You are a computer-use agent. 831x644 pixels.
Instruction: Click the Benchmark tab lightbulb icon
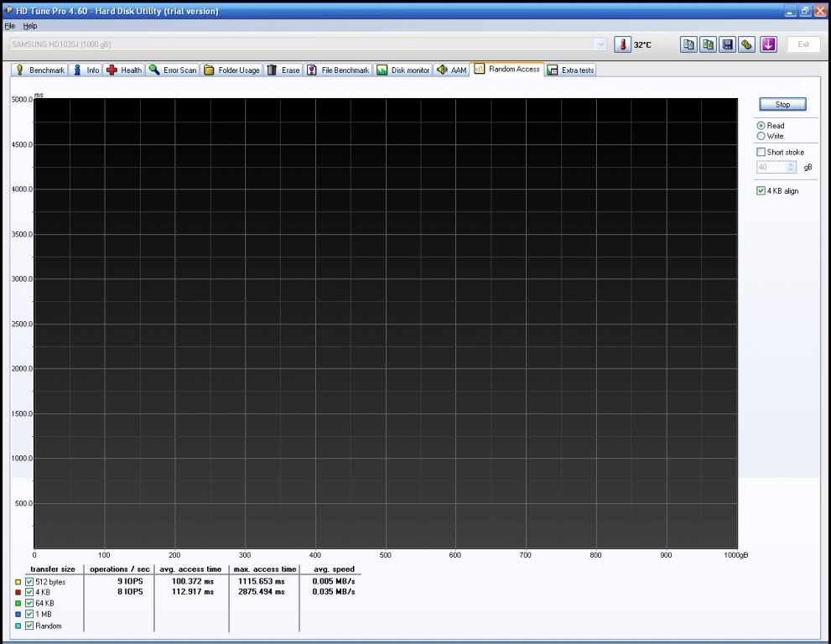click(x=19, y=70)
